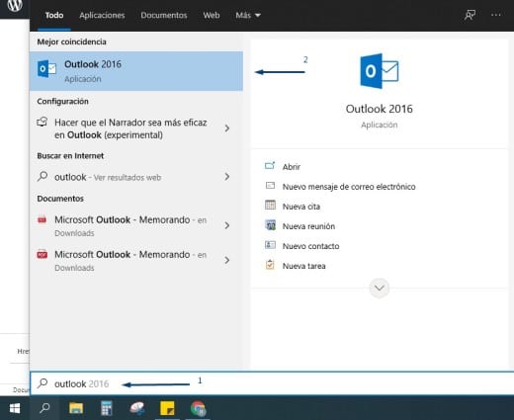Expand chevron of first Memorando document
This screenshot has width=514, height=420.
(x=227, y=225)
